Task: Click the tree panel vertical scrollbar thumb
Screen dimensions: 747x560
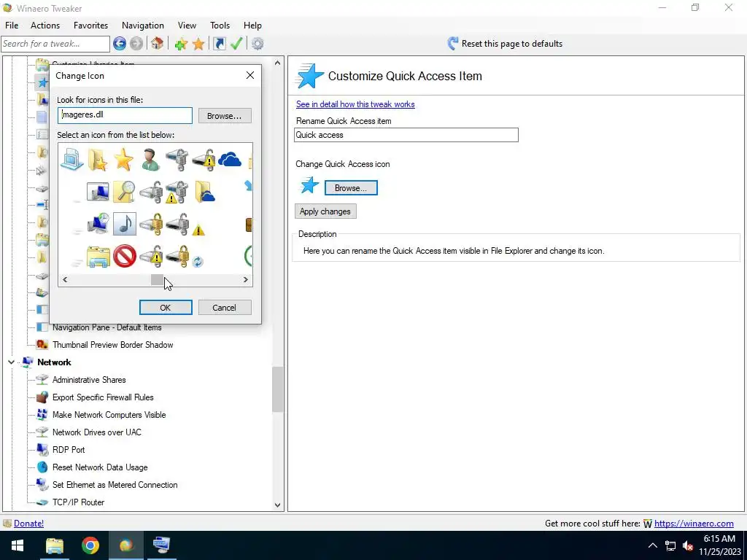Action: (x=278, y=389)
